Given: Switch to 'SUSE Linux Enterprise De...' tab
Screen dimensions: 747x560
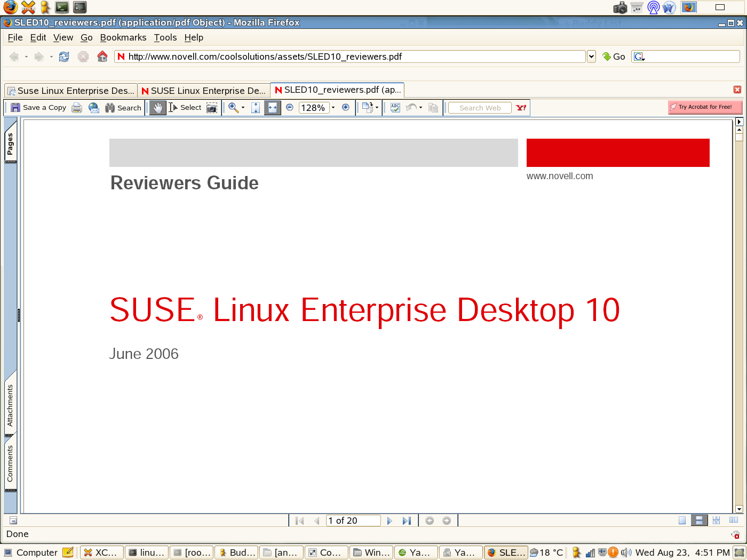Looking at the screenshot, I should 204,91.
